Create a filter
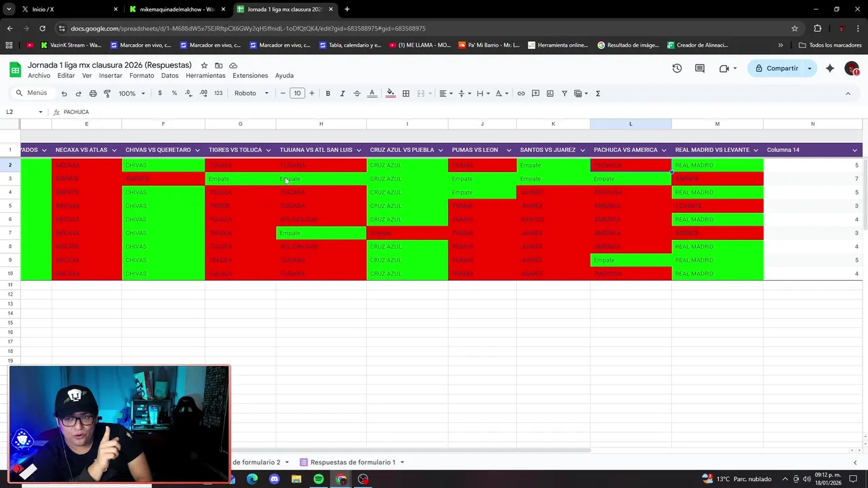The width and height of the screenshot is (868, 488). click(x=564, y=94)
